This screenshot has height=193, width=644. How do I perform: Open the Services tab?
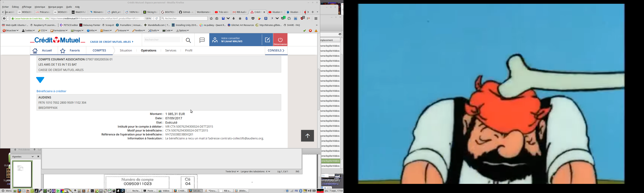(x=171, y=50)
